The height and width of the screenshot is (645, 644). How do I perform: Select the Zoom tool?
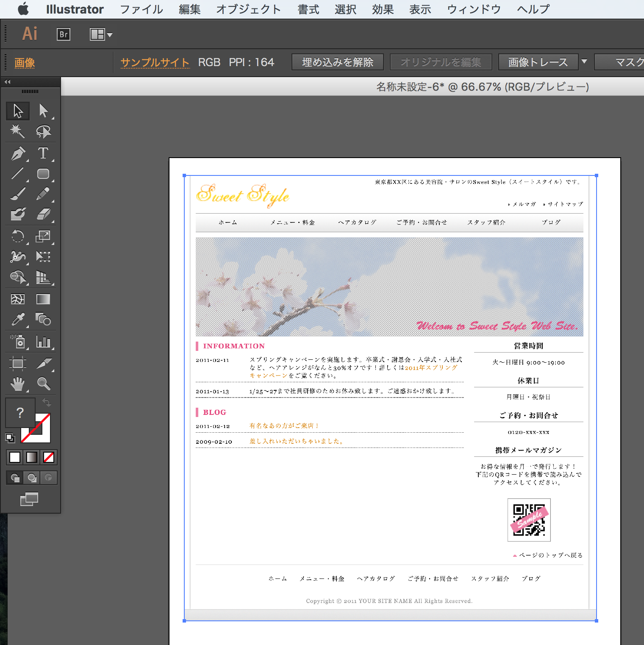[43, 384]
